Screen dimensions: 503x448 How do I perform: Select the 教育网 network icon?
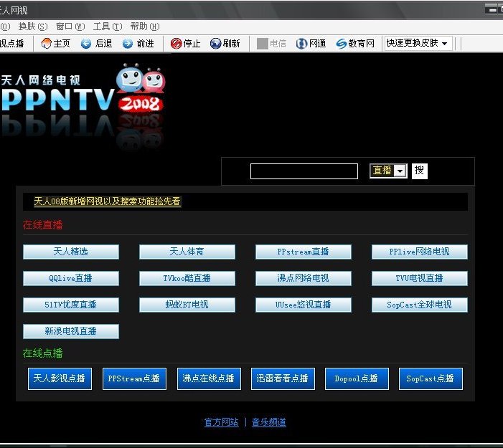coord(342,43)
